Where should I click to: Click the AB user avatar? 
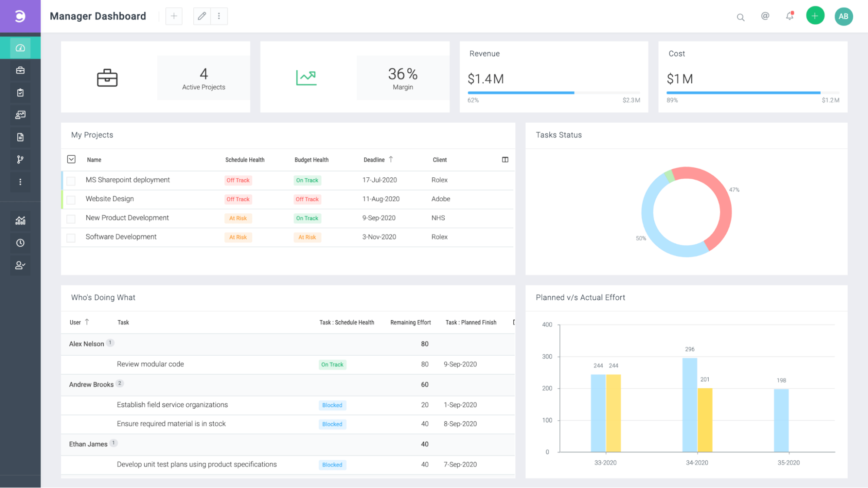[x=843, y=16]
